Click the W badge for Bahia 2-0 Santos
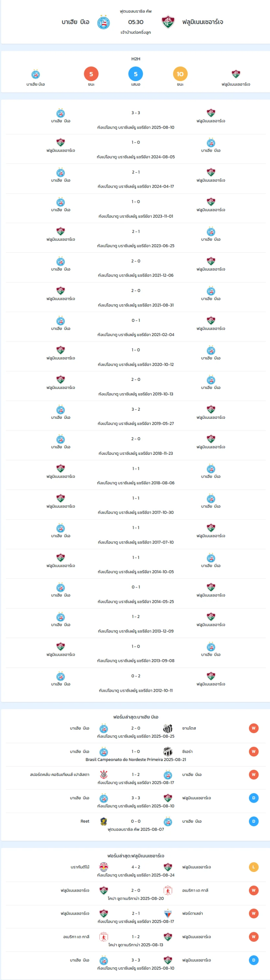This screenshot has width=270, height=980. point(254,728)
